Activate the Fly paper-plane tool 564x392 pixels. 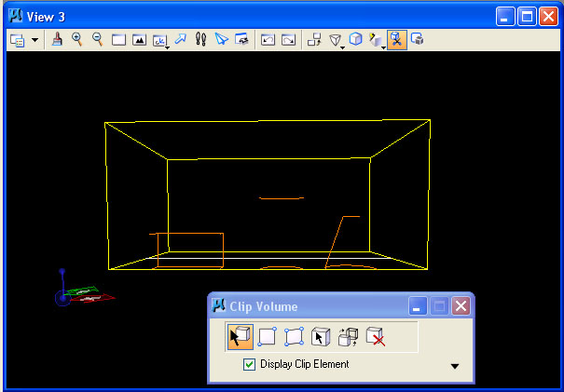coord(221,39)
